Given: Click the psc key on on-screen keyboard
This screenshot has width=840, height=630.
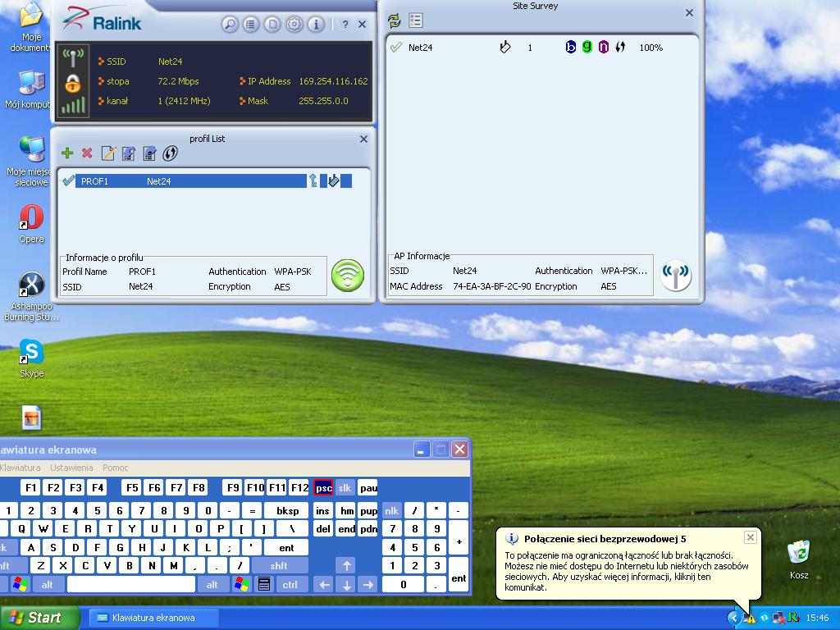Looking at the screenshot, I should pos(323,488).
